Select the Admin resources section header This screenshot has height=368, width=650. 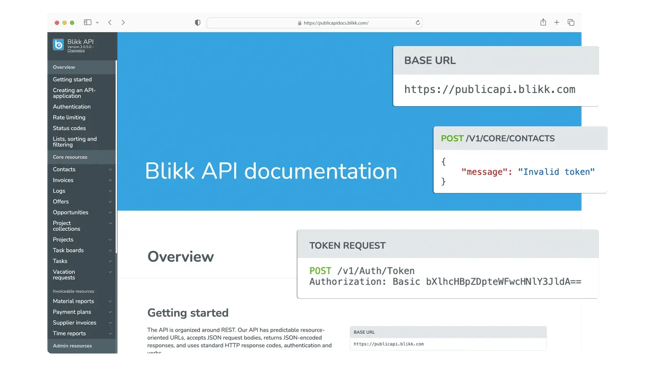[x=82, y=346]
